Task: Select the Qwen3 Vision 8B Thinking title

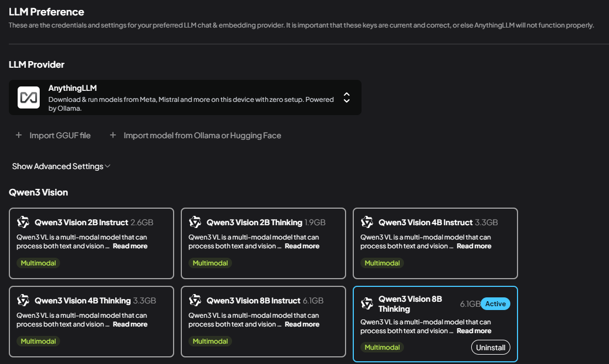Action: click(411, 304)
